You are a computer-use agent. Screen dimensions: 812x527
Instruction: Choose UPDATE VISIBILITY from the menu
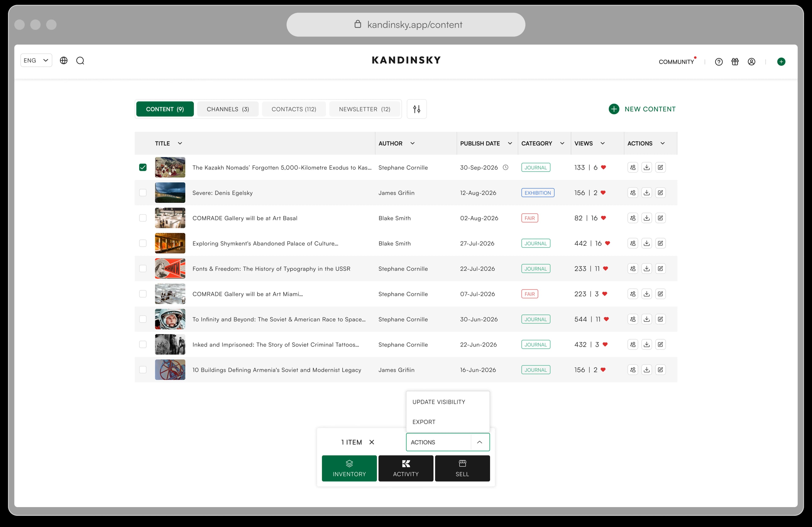coord(448,402)
